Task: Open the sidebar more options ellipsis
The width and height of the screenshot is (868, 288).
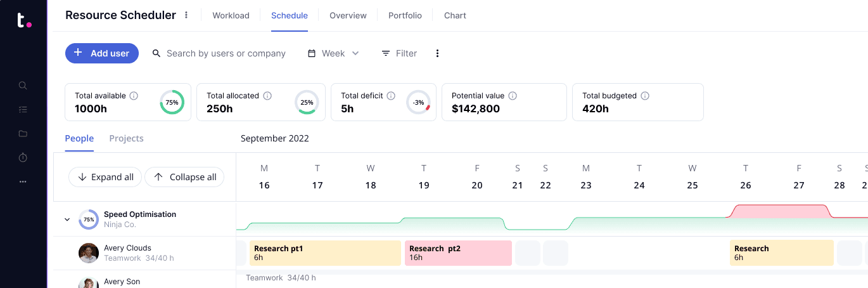Action: (x=23, y=181)
